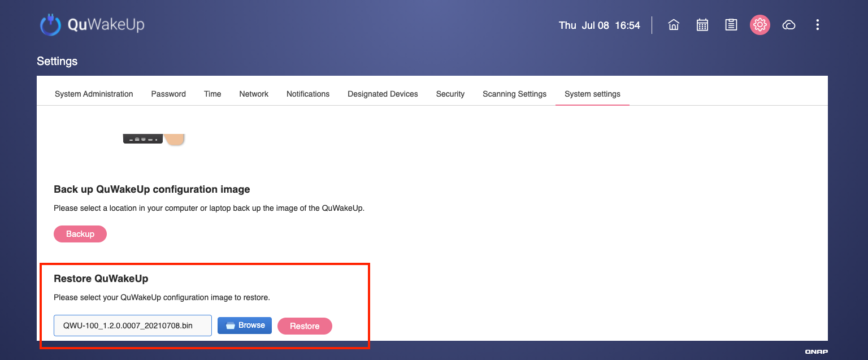
Task: Select the Scanning Settings tab
Action: [x=514, y=94]
